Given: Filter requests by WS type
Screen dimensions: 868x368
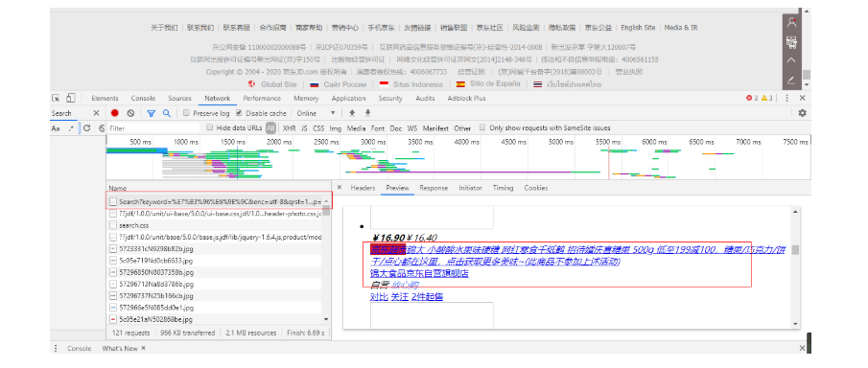Looking at the screenshot, I should pyautogui.click(x=411, y=127).
